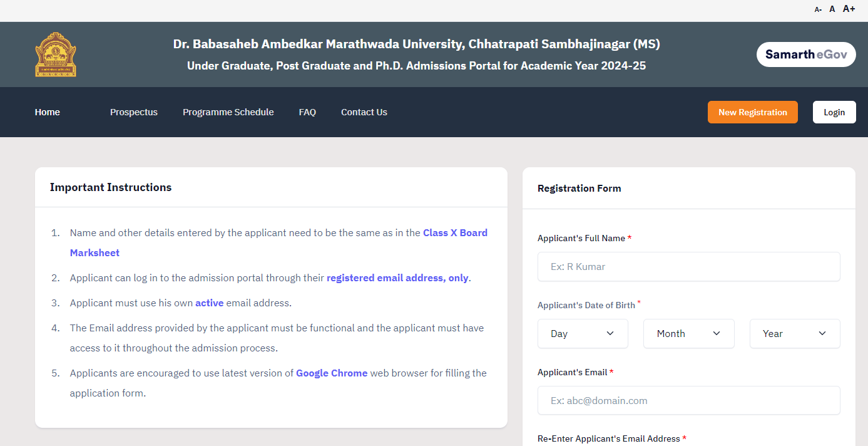Open the FAQ section
868x446 pixels.
pos(307,111)
